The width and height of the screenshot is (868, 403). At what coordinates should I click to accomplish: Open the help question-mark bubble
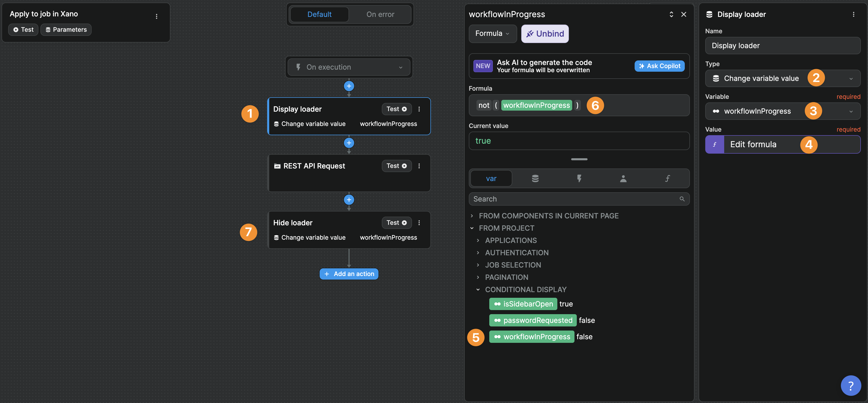[851, 385]
